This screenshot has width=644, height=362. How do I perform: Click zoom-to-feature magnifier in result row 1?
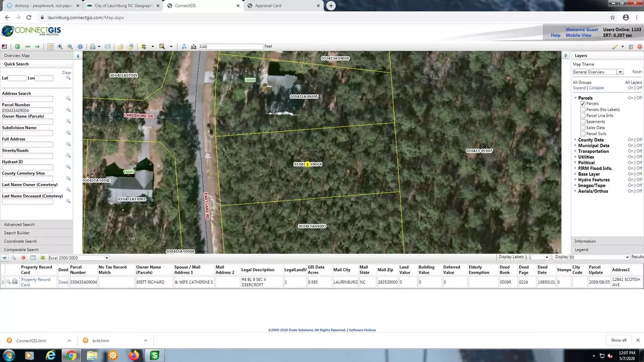(x=9, y=282)
